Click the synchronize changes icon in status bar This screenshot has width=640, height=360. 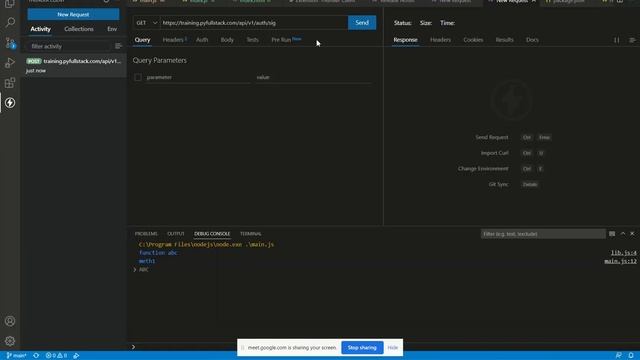[36, 356]
